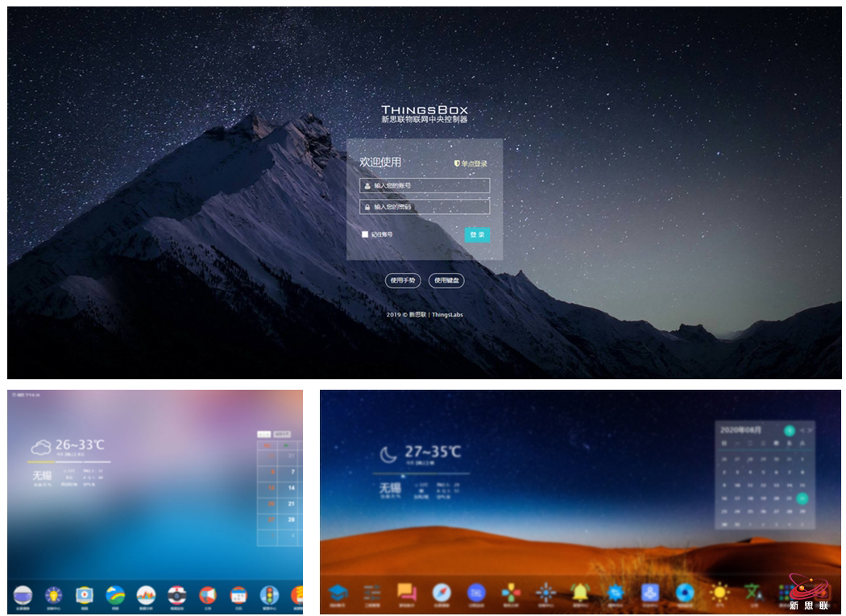Open the megaphone announcement icon in the purple desktop dock
Viewport: 846px width, 616px height.
[208, 595]
